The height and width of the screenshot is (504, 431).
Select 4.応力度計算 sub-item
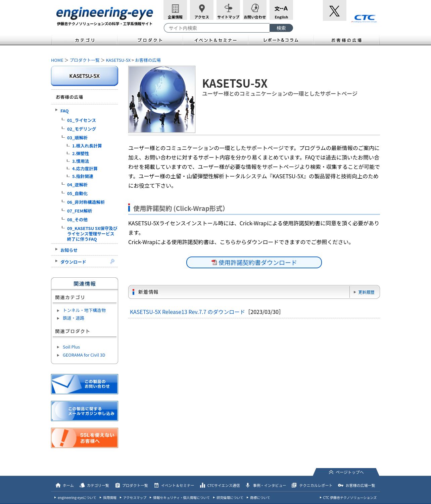(x=85, y=169)
